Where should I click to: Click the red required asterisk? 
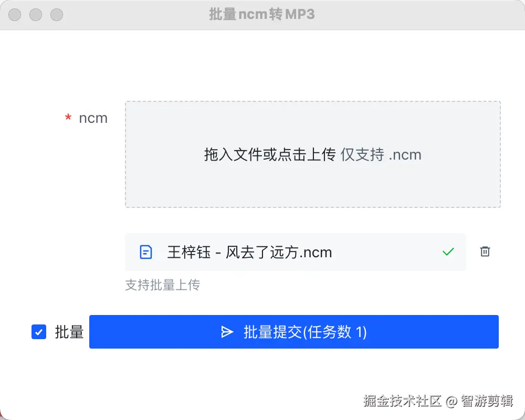68,119
